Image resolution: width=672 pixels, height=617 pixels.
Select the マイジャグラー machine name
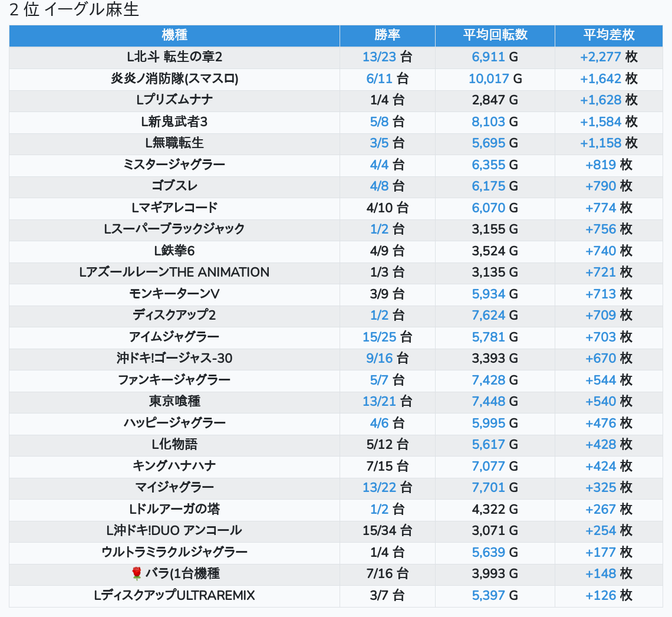point(174,487)
